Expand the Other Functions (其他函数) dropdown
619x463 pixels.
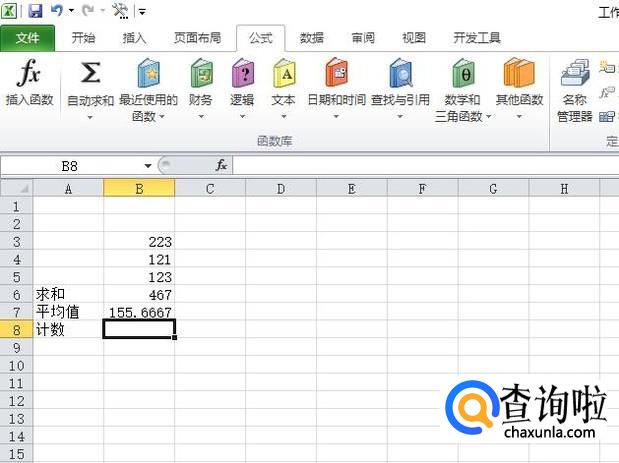[519, 117]
